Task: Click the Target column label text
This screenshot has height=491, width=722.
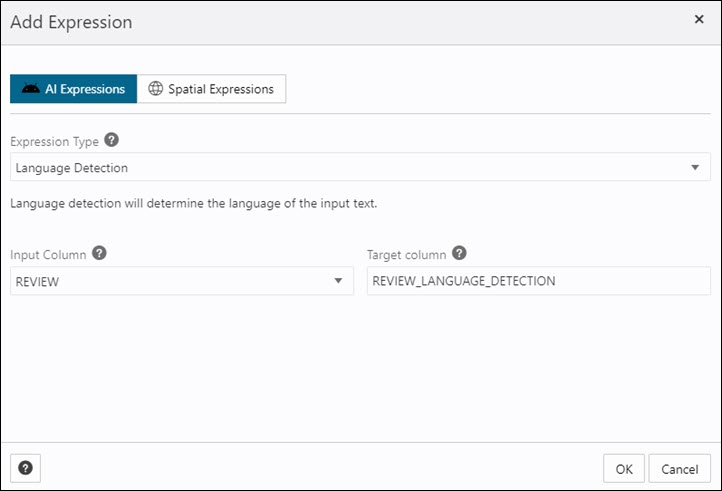Action: (x=406, y=255)
